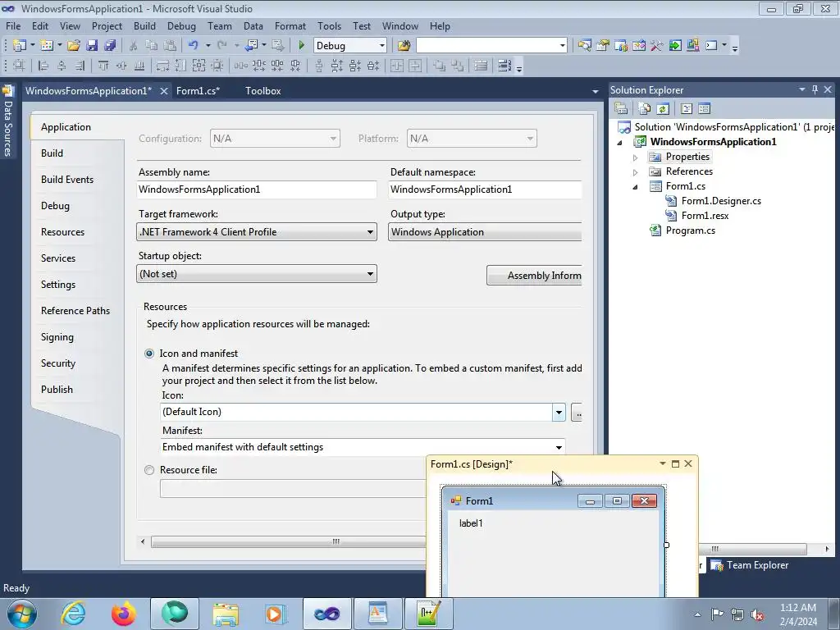Viewport: 840px width, 630px height.
Task: Select the Resource file radio button
Action: tap(149, 470)
